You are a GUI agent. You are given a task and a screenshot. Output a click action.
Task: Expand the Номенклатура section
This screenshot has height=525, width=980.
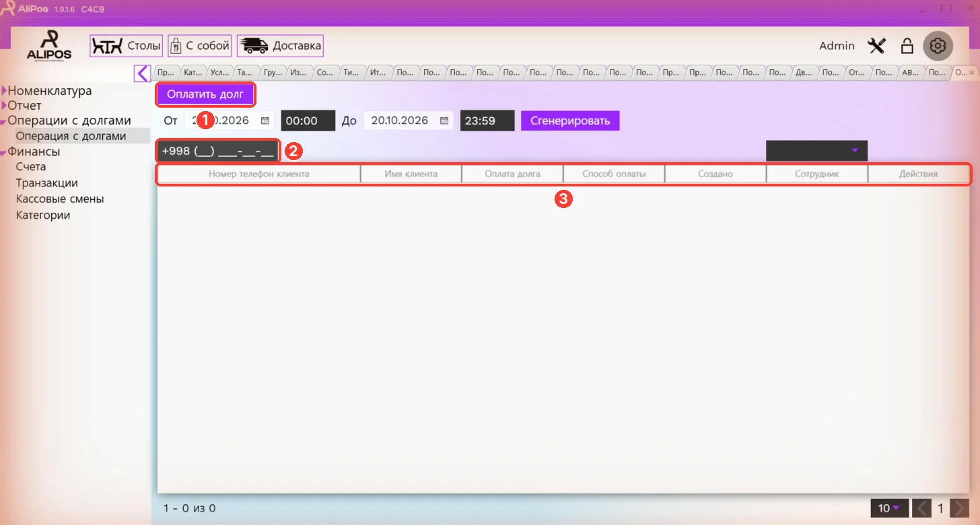tap(5, 91)
